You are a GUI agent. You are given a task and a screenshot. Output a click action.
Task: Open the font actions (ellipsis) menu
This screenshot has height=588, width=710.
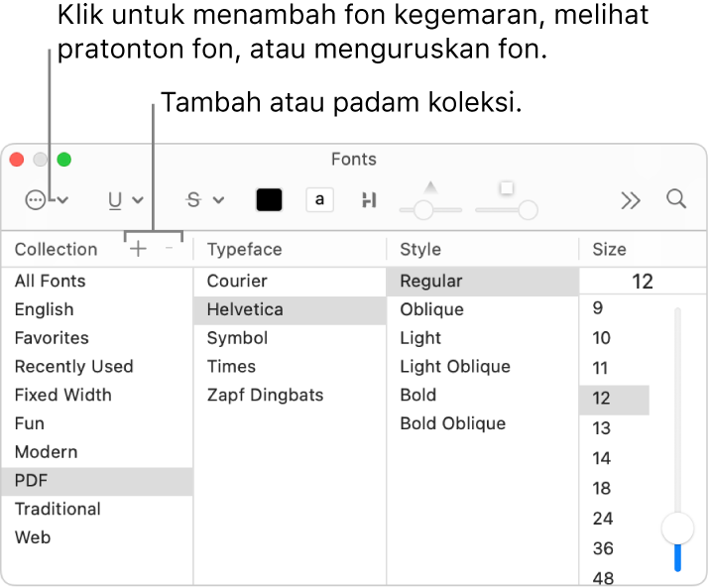coord(47,199)
